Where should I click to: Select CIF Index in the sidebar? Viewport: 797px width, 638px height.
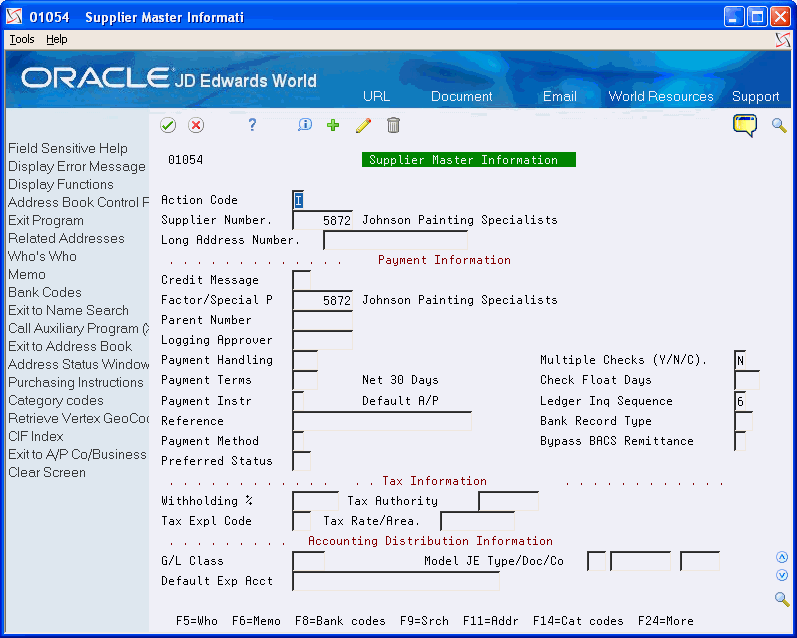tap(36, 436)
